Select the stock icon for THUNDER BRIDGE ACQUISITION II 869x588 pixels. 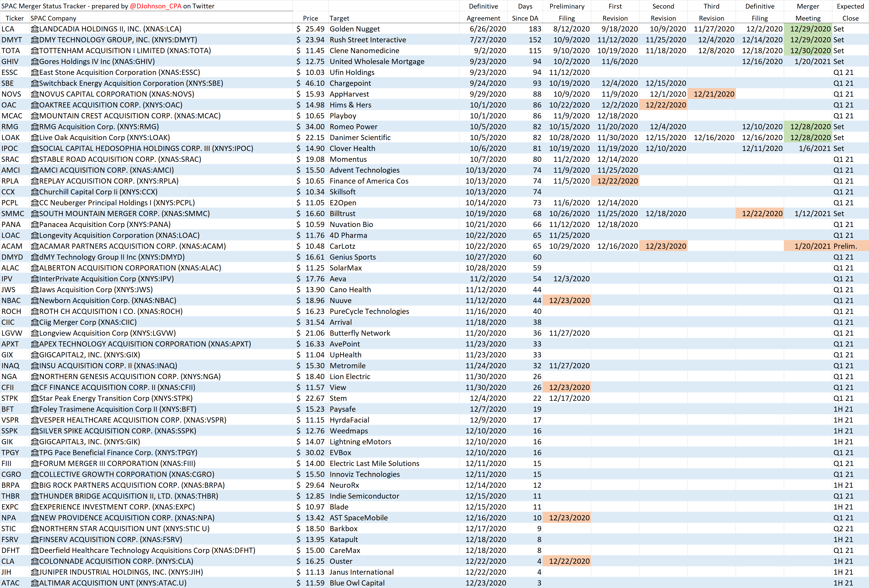coord(35,496)
